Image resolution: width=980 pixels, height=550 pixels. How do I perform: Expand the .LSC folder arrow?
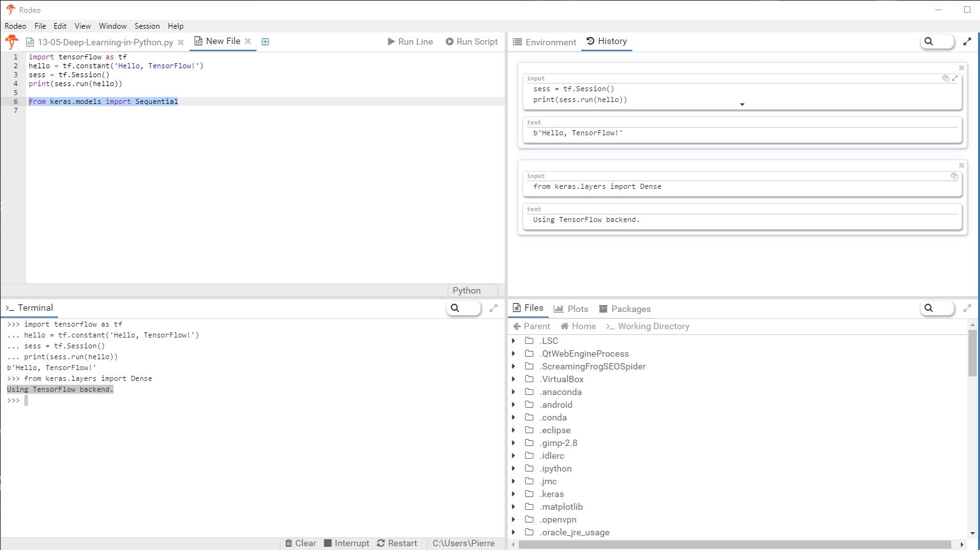514,341
